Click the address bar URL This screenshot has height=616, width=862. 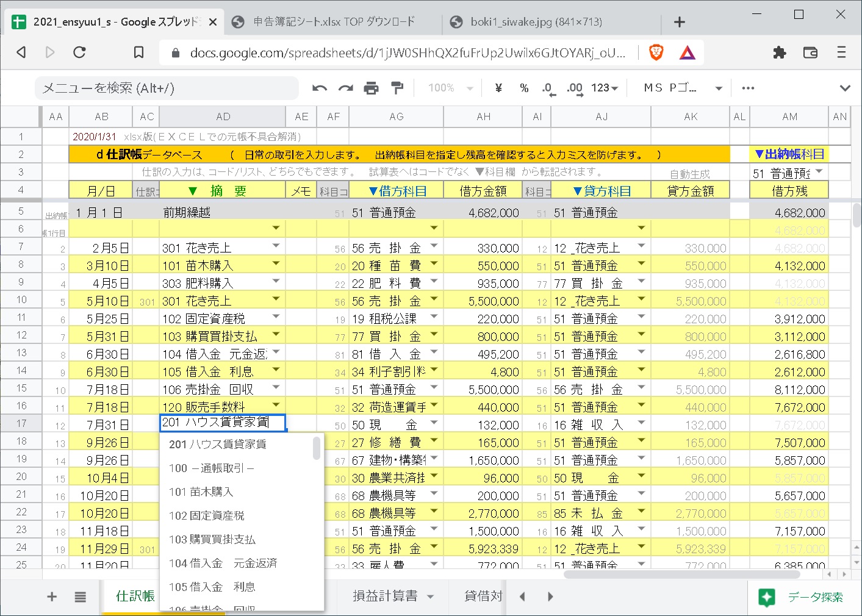click(x=408, y=53)
